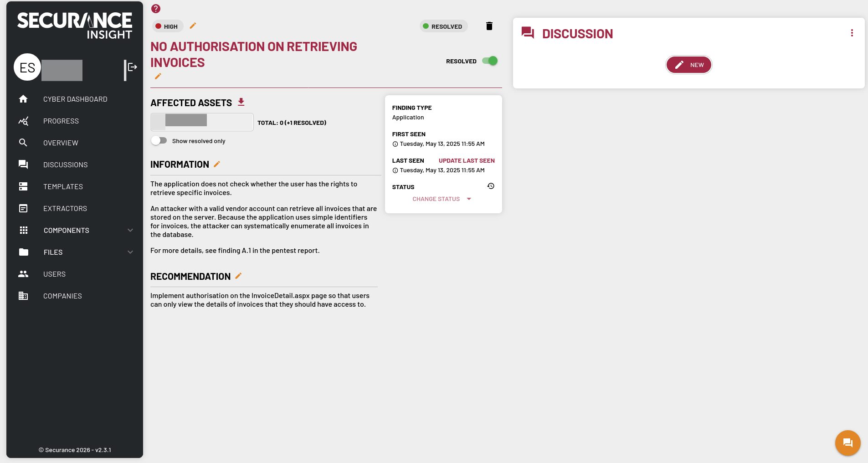Open Discussion panel three-dot menu
The width and height of the screenshot is (868, 463).
click(x=852, y=33)
